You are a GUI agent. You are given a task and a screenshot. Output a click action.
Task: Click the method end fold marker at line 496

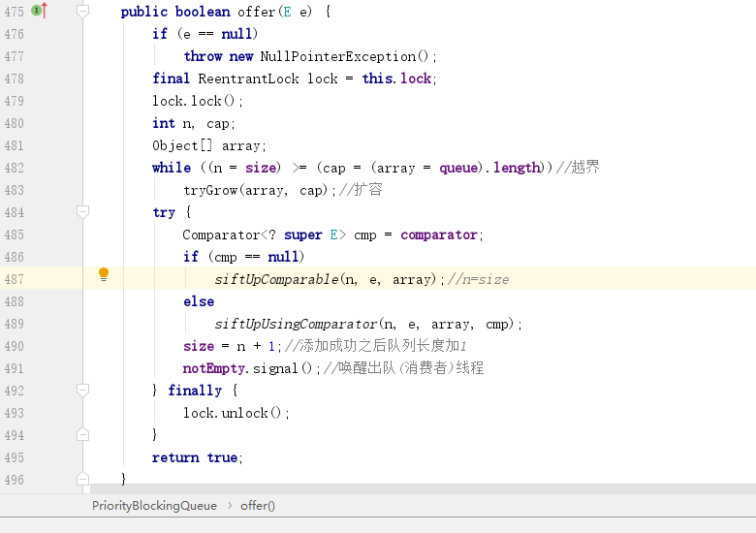point(83,479)
